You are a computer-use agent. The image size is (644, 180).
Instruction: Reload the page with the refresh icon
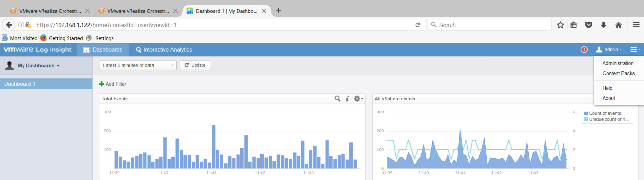417,25
